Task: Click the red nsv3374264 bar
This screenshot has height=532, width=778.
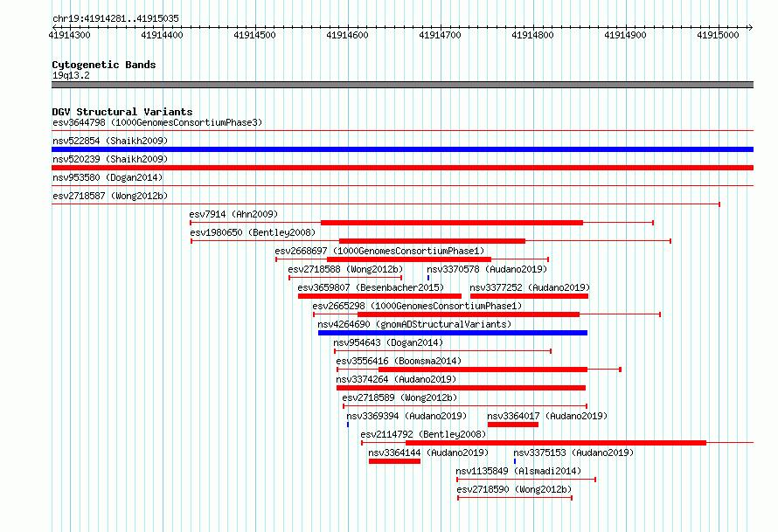Action: [461, 388]
